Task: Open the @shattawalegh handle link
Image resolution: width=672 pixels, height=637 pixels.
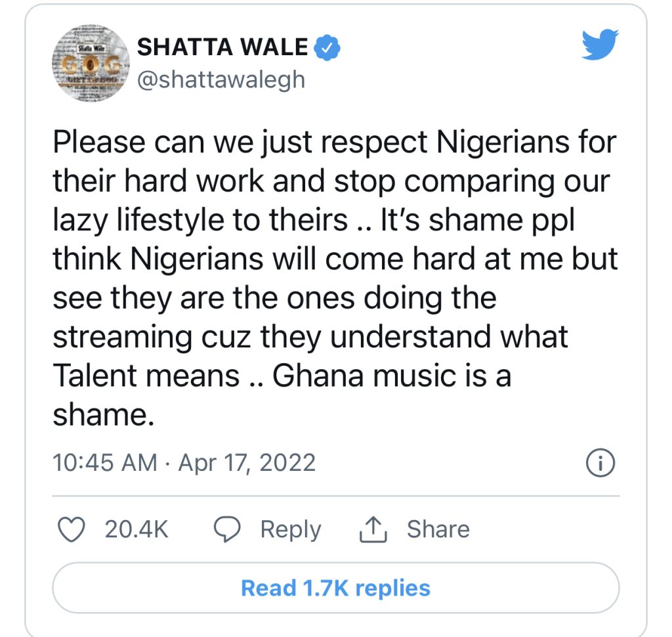Action: coord(220,79)
